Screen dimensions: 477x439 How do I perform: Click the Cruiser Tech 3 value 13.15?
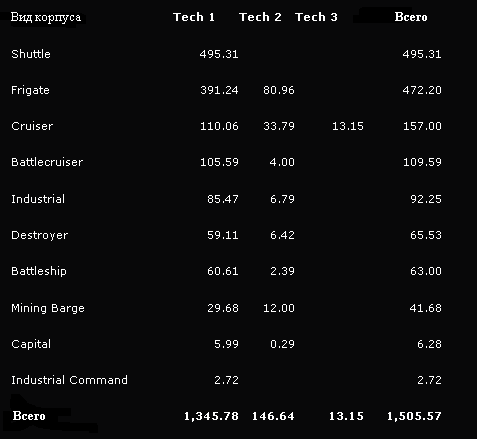(x=348, y=126)
